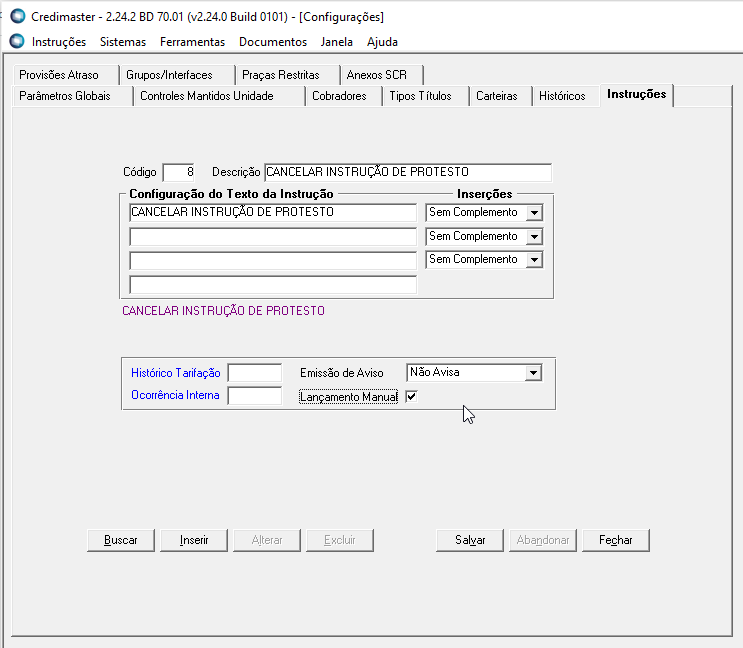The height and width of the screenshot is (648, 743).
Task: Click the icon beside Instruções menu
Action: (x=17, y=41)
